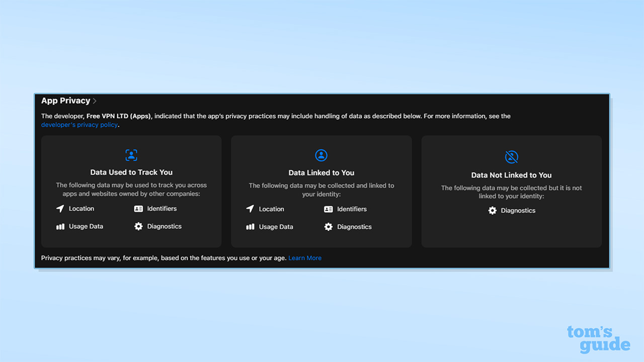Click the Usage Data icon under Data Linked to You

tap(250, 227)
